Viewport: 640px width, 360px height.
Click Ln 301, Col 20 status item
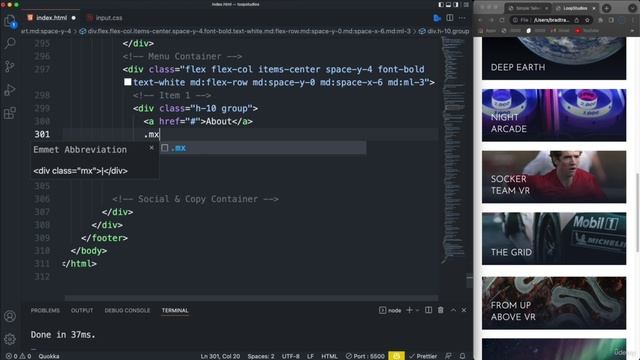click(x=220, y=356)
